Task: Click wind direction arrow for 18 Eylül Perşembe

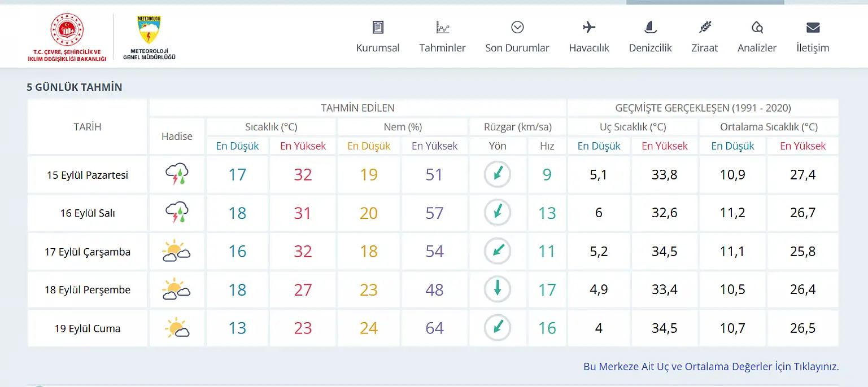Action: pyautogui.click(x=498, y=290)
